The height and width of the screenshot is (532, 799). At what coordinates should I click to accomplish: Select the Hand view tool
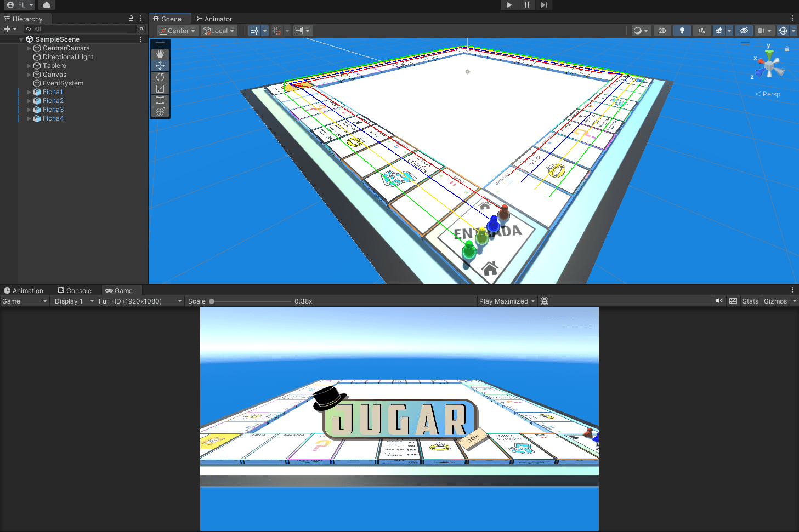point(160,54)
